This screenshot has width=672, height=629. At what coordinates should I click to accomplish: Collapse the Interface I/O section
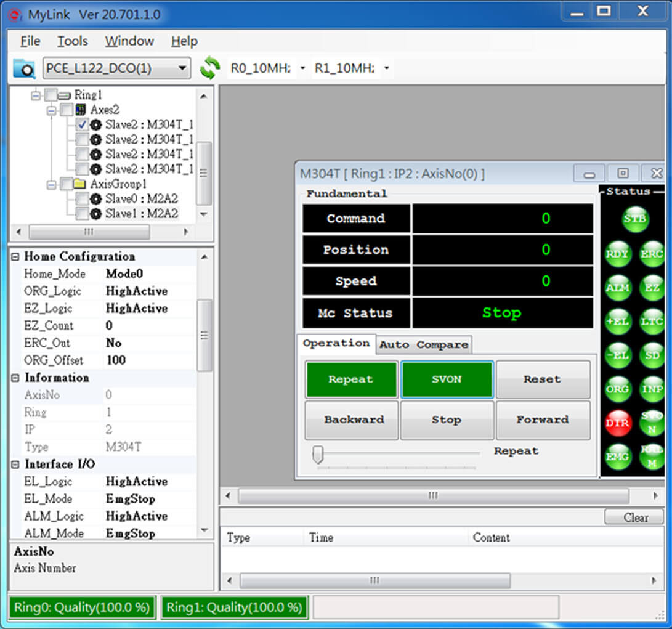click(x=15, y=465)
